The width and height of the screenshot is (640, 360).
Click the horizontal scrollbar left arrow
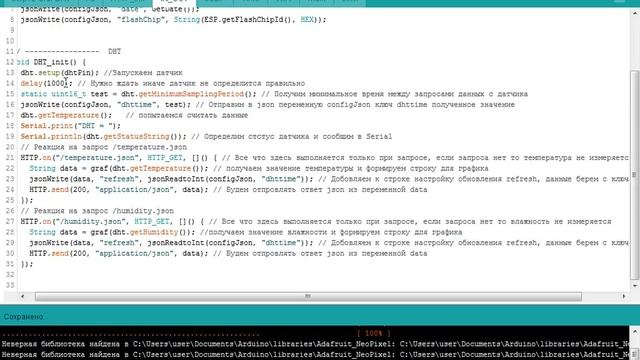[22, 296]
